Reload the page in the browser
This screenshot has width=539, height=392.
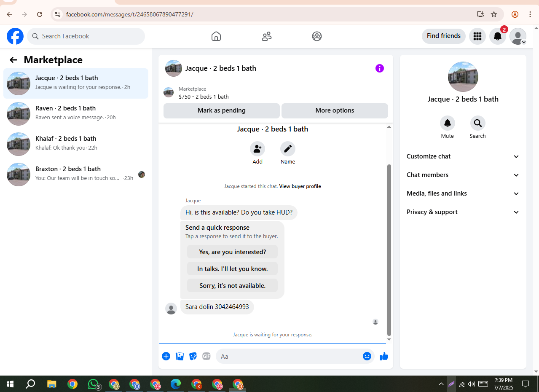(x=40, y=14)
